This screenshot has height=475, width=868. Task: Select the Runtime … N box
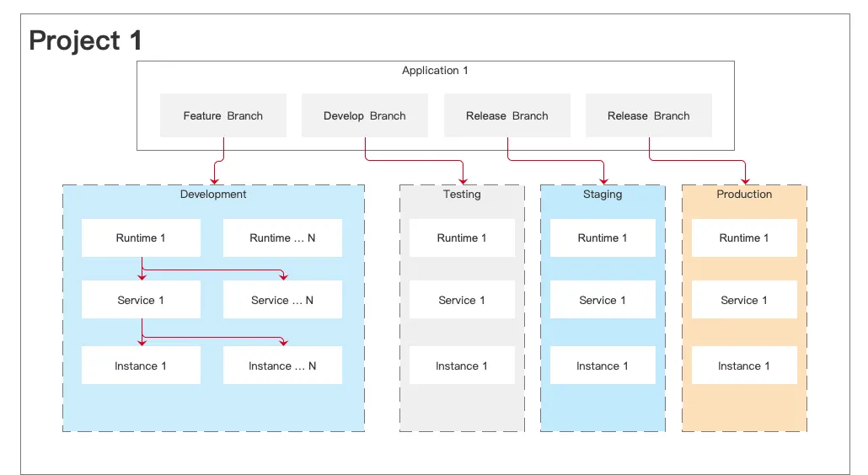click(x=282, y=238)
